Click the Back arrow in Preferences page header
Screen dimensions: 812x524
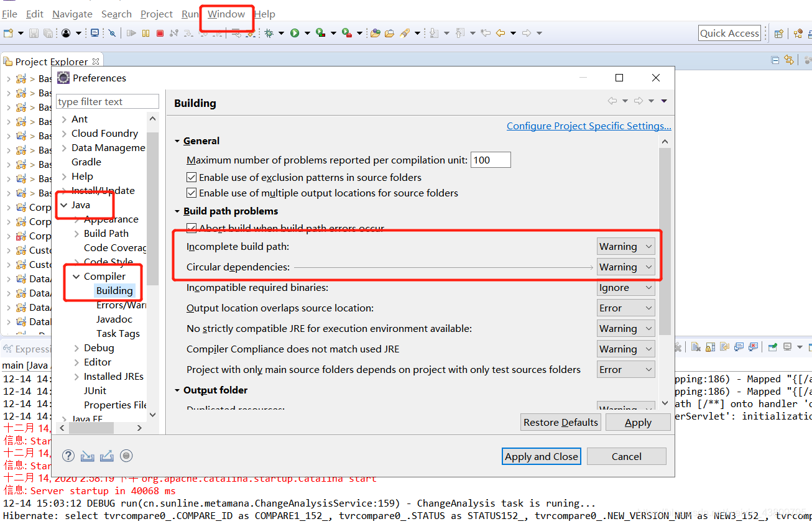612,101
